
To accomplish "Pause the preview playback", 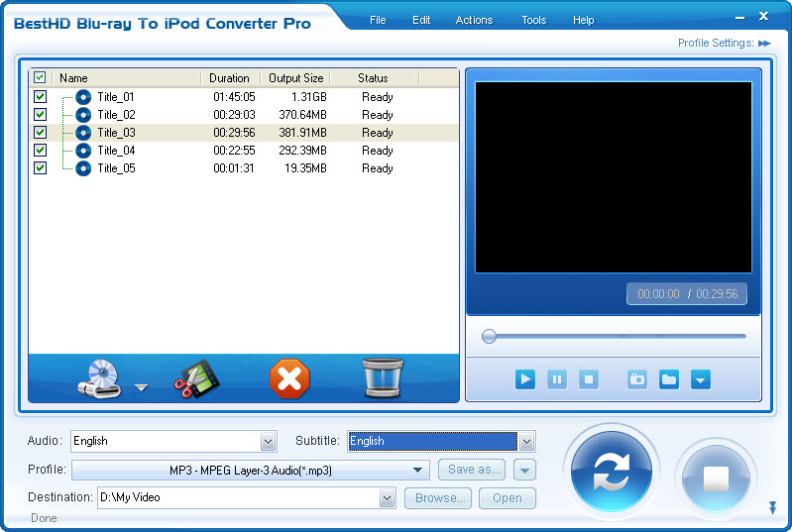I will point(557,379).
